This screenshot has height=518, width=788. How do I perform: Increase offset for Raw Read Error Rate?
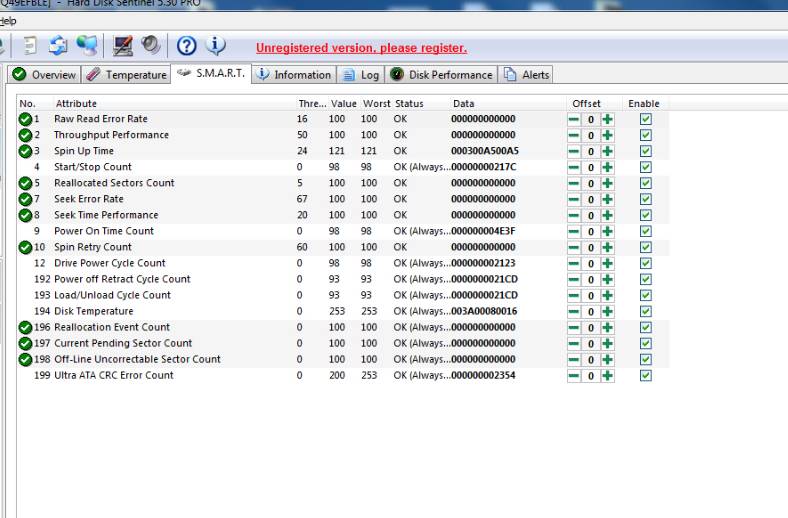608,120
